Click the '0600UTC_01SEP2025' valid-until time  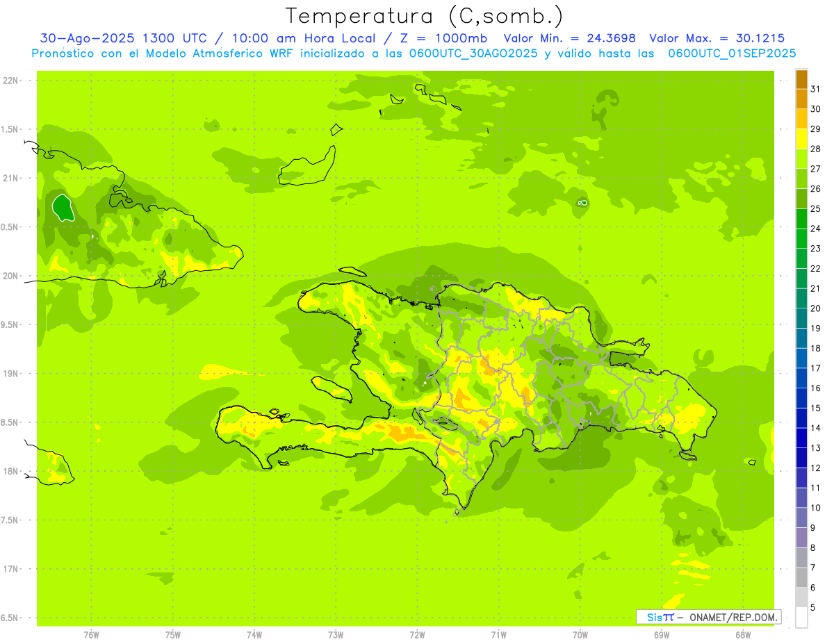click(732, 53)
